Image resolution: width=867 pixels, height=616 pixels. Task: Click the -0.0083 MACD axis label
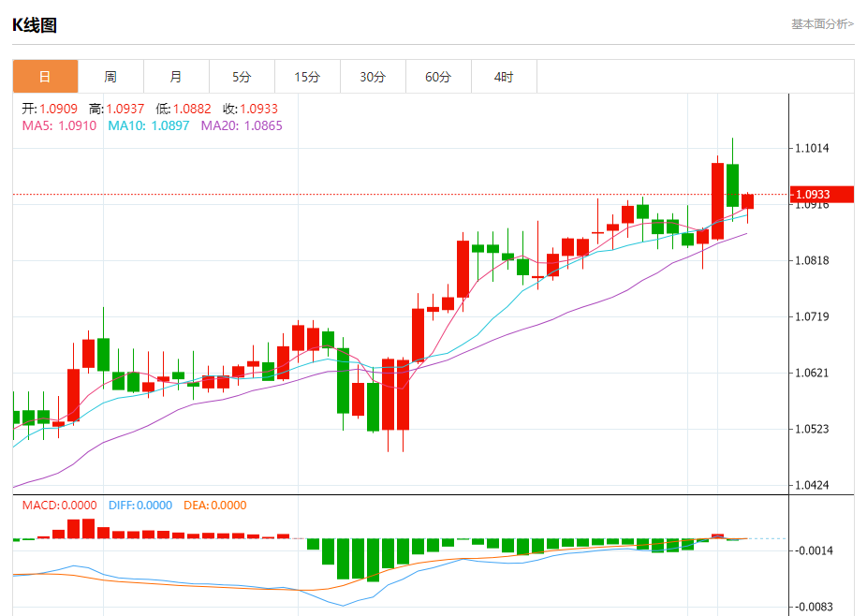click(814, 607)
